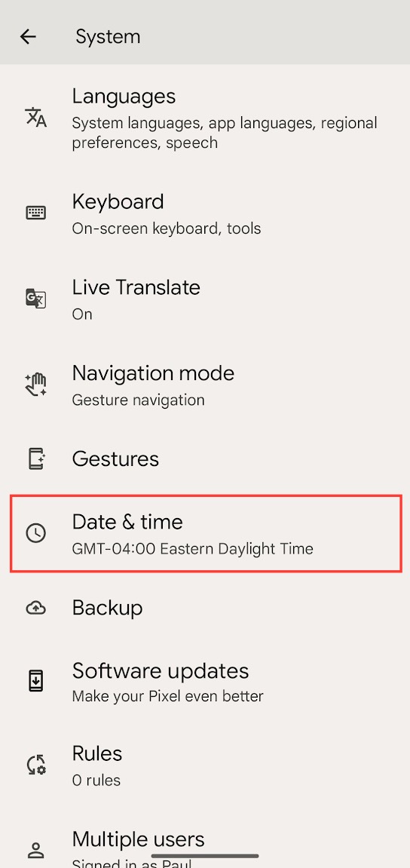This screenshot has width=410, height=868.
Task: Open the Languages settings
Action: 205,118
